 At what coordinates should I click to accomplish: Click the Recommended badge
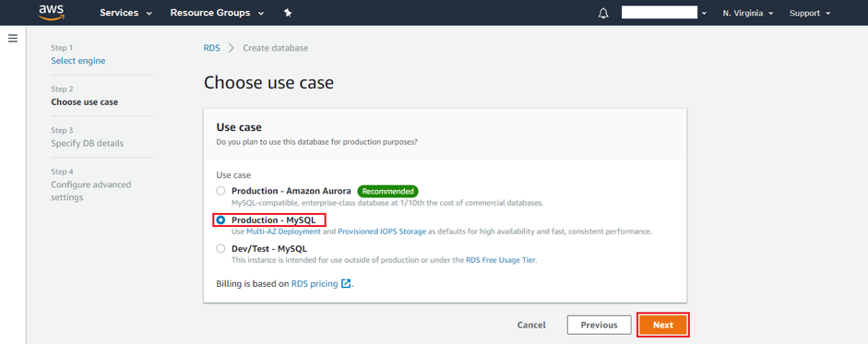tap(387, 191)
